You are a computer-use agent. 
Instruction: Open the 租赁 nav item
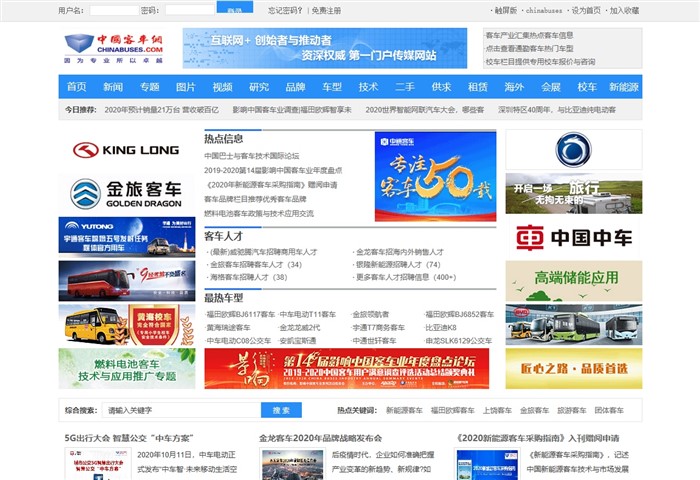[x=478, y=87]
